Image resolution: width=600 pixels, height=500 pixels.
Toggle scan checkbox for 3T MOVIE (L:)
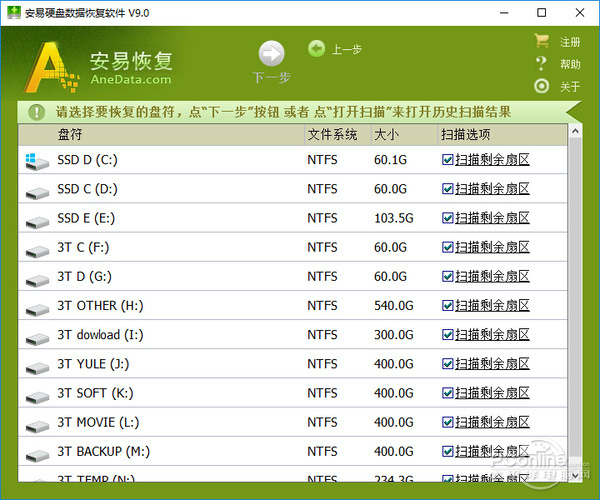click(x=447, y=422)
